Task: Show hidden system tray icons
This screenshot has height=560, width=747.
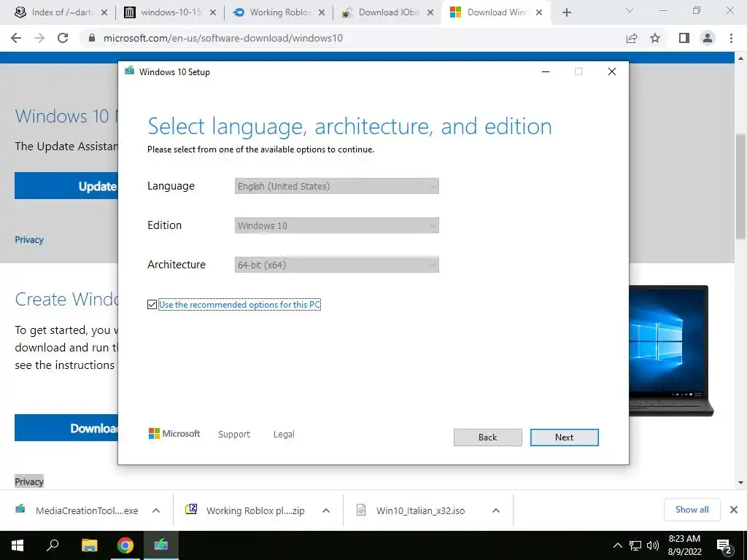Action: pos(617,545)
